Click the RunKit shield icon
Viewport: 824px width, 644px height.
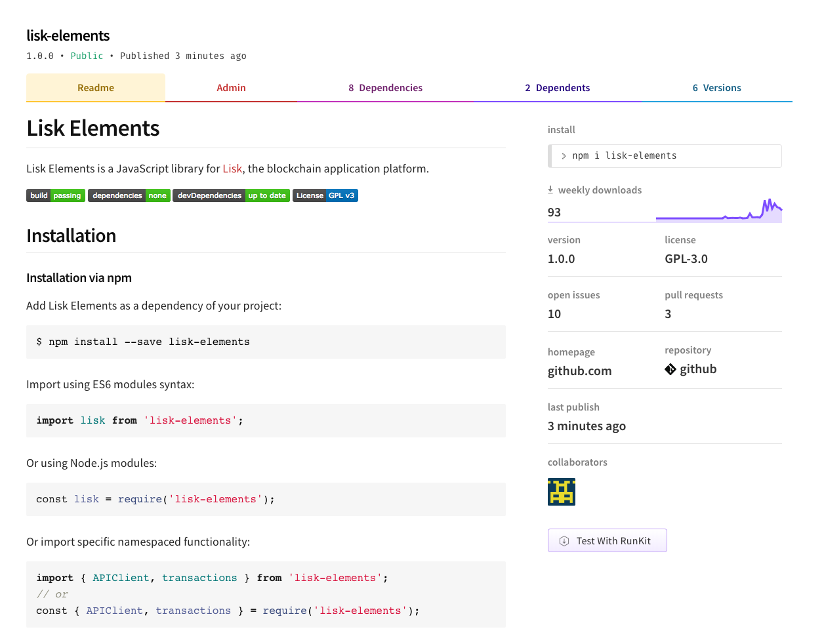point(564,541)
